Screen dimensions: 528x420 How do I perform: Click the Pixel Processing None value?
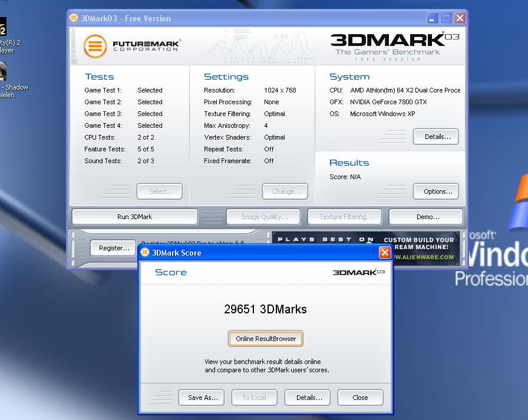272,102
